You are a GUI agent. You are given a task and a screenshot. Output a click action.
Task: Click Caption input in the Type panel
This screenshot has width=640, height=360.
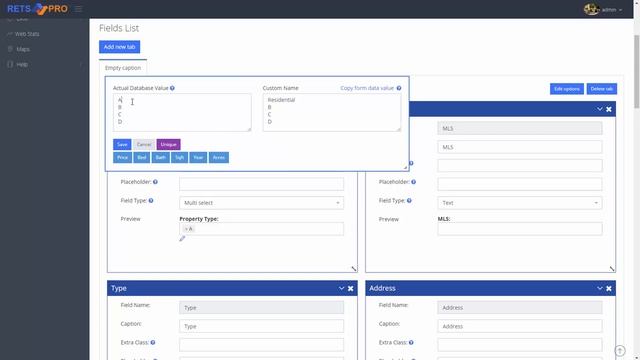pyautogui.click(x=261, y=326)
